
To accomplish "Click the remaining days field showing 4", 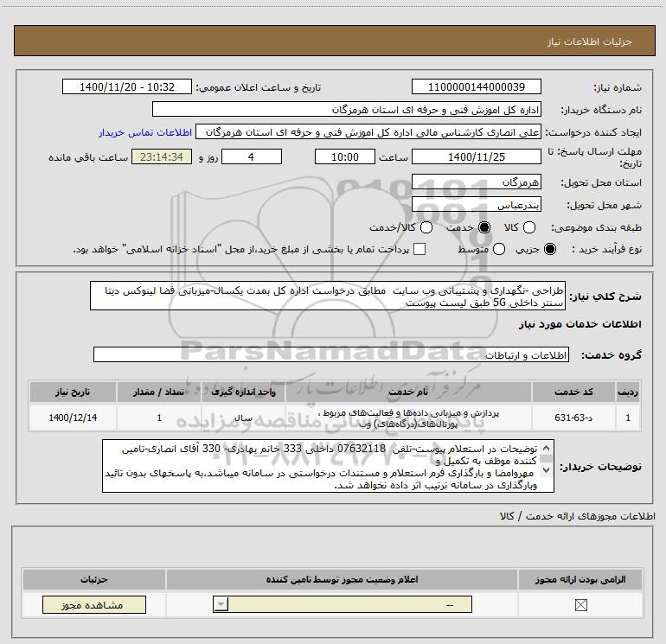I will (252, 157).
